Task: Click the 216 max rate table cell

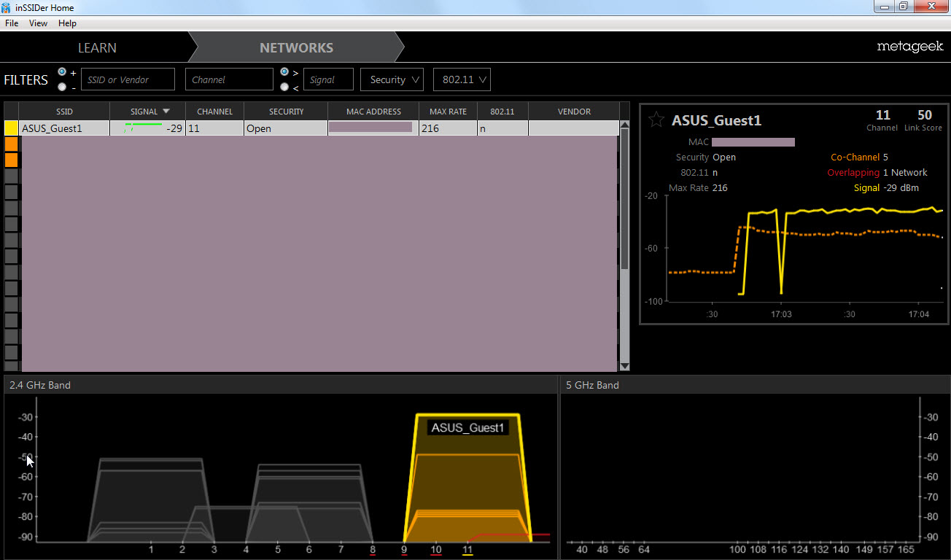Action: coord(448,128)
